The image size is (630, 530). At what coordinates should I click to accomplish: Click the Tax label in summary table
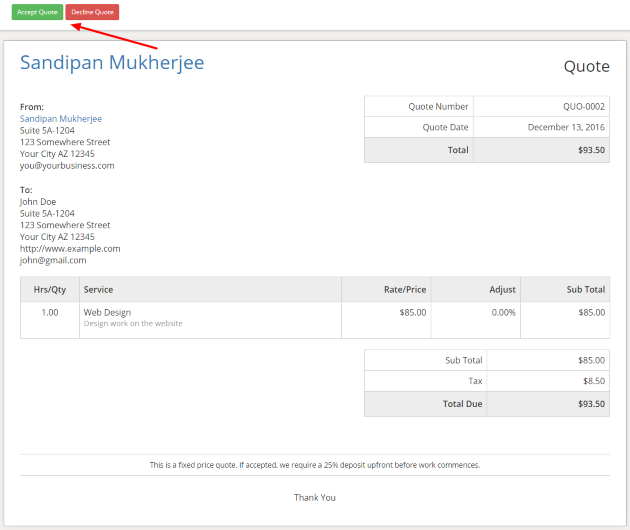pyautogui.click(x=475, y=381)
